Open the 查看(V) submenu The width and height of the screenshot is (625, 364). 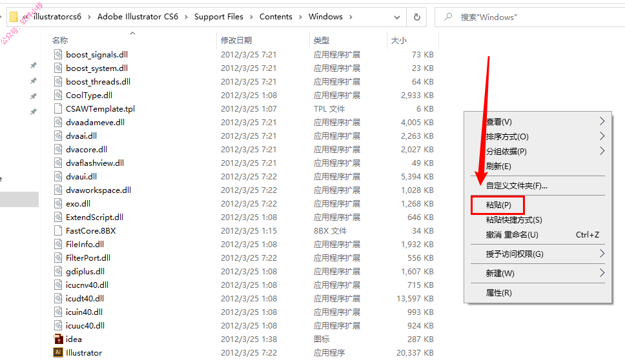pyautogui.click(x=538, y=121)
